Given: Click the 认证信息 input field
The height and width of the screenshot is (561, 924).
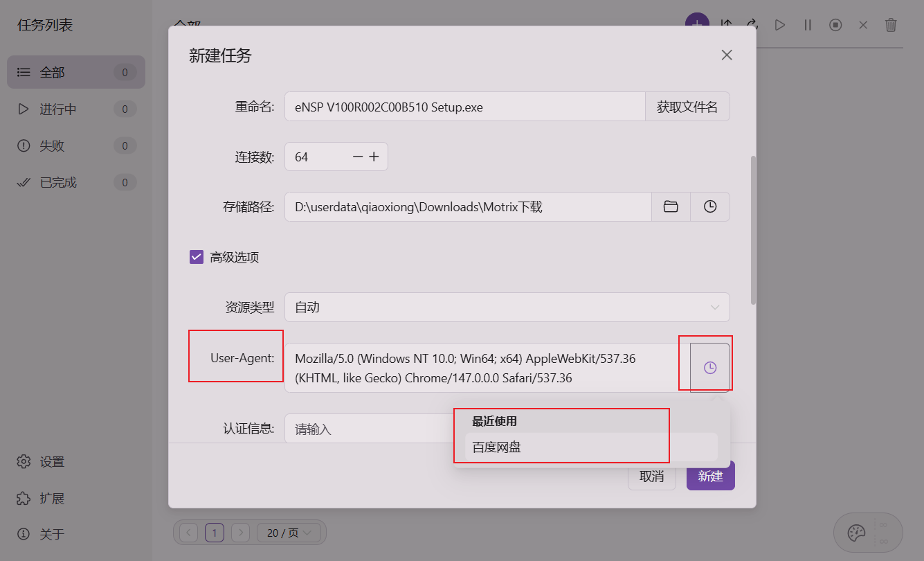Looking at the screenshot, I should pyautogui.click(x=369, y=429).
